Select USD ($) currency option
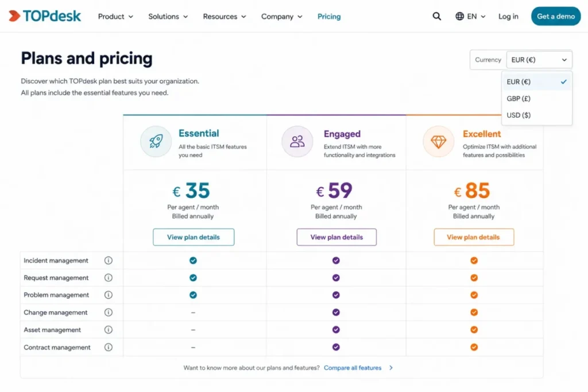This screenshot has width=588, height=392. tap(537, 115)
